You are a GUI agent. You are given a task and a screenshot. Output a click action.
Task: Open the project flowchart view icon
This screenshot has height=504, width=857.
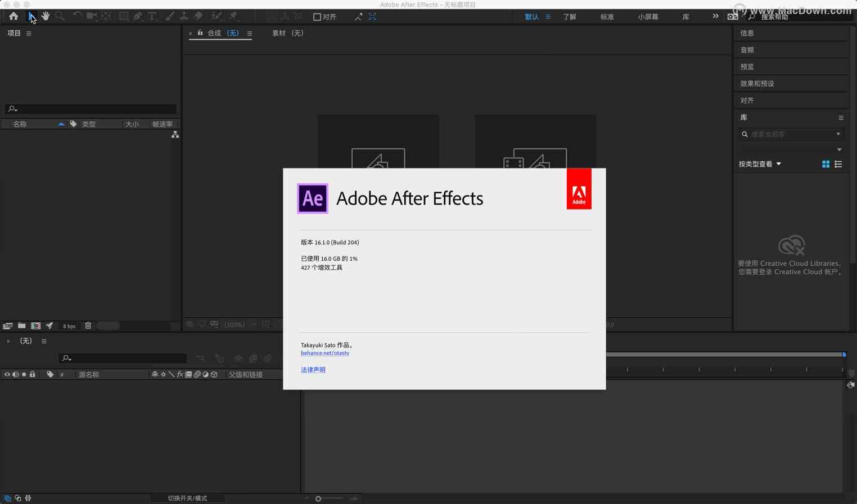tap(175, 135)
